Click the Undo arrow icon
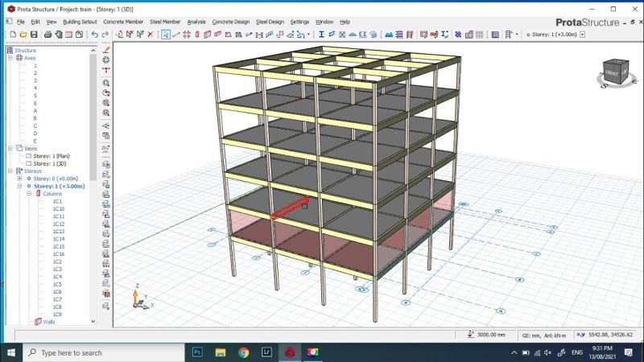The width and height of the screenshot is (644, 362). [94, 35]
